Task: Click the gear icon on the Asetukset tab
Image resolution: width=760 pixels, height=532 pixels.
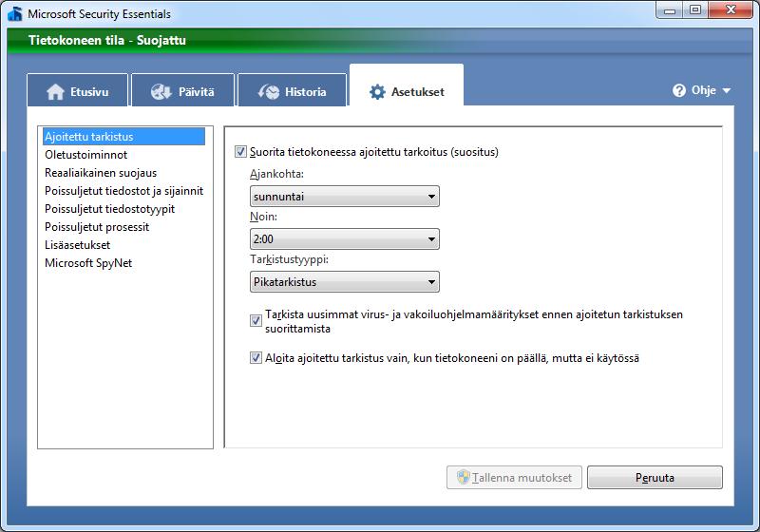Action: (x=377, y=91)
